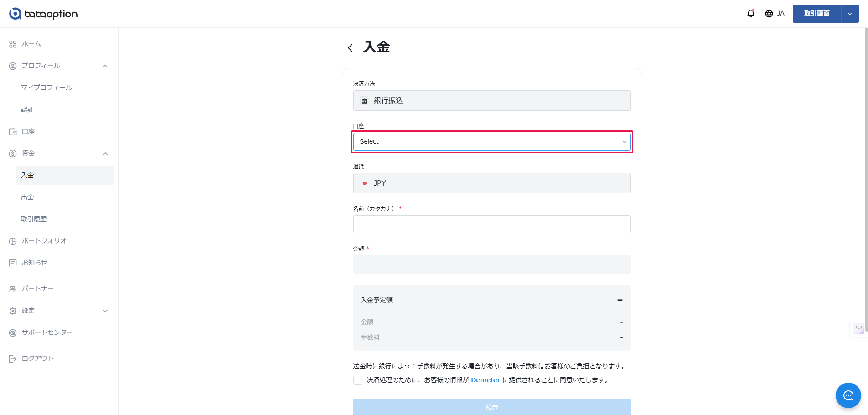Click the サポートセンター icon in sidebar

point(13,333)
